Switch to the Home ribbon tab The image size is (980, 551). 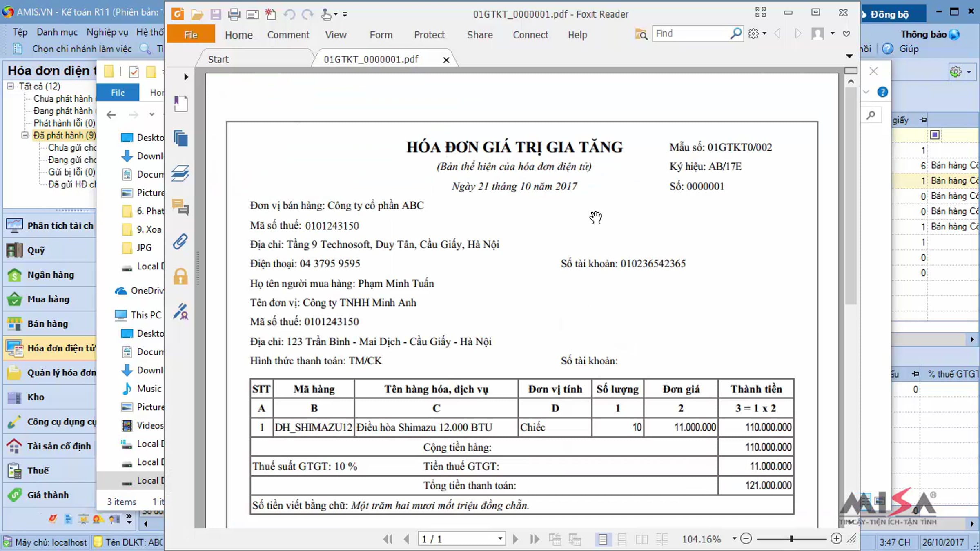(x=239, y=35)
